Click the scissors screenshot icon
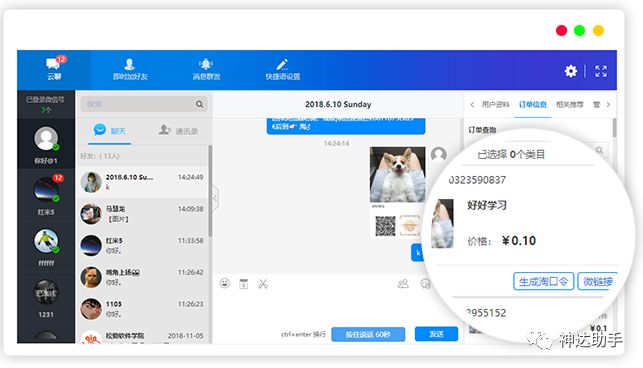Screen dimensions: 643x368 pos(263,283)
